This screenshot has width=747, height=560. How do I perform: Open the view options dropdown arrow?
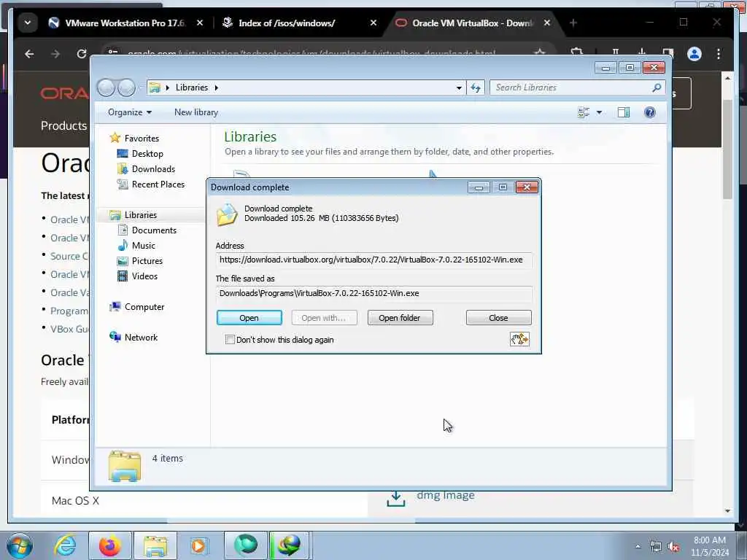pyautogui.click(x=600, y=112)
